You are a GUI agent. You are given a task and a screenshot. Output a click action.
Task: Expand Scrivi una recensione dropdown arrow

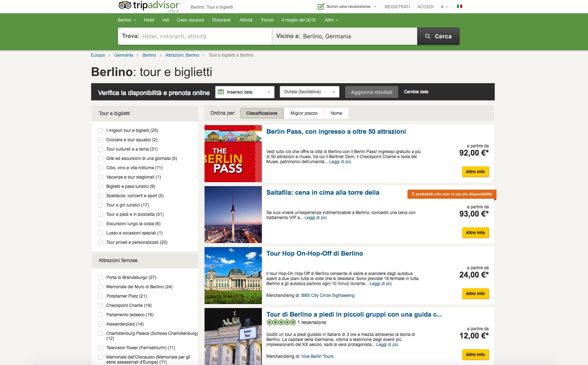pyautogui.click(x=375, y=7)
